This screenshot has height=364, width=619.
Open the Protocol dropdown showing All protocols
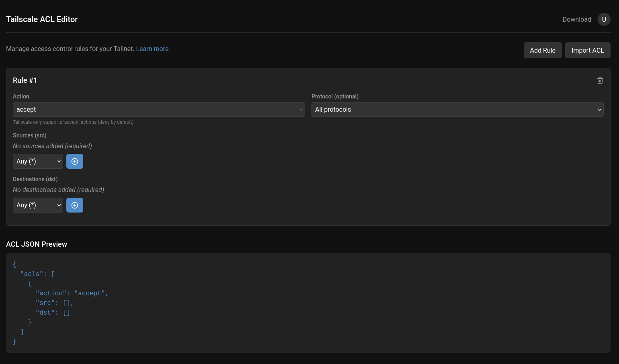[x=457, y=110]
